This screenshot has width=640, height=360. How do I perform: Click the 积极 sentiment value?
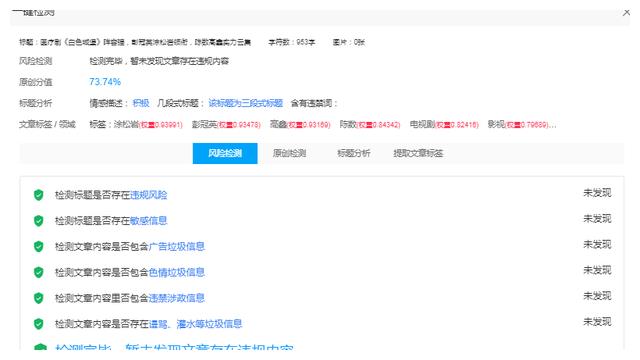[x=141, y=103]
